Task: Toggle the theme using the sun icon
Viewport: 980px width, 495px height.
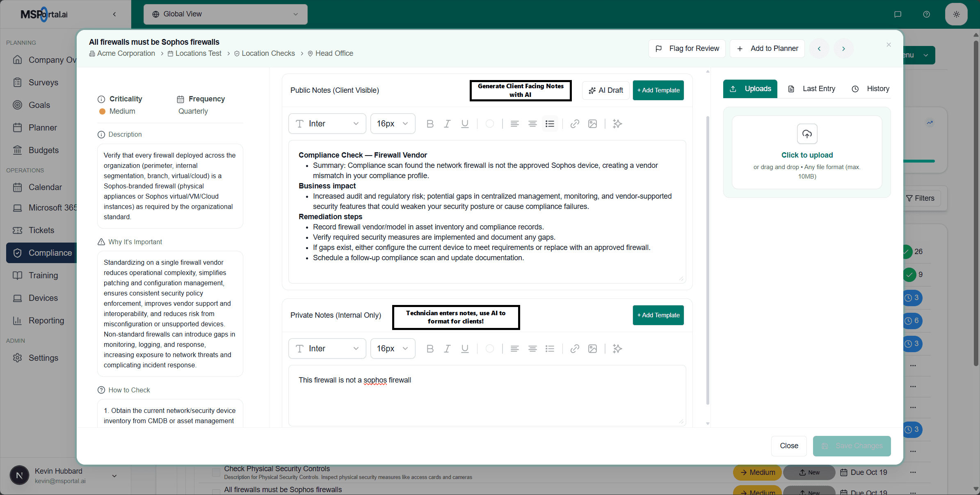Action: [956, 14]
